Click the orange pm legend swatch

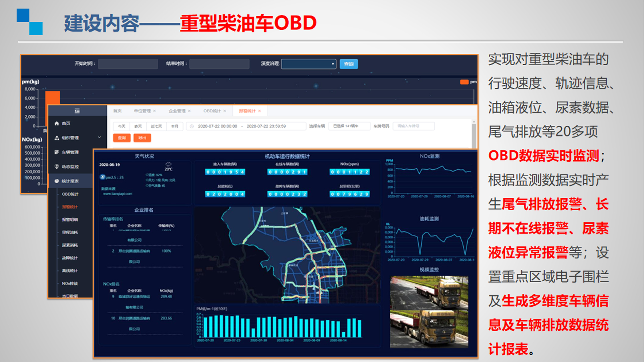pyautogui.click(x=464, y=82)
